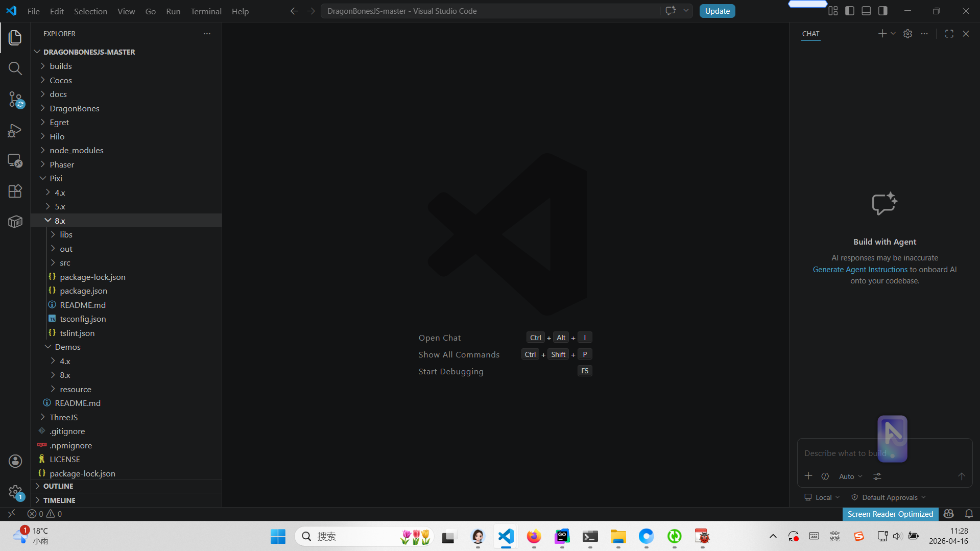980x551 pixels.
Task: Click the chat icon in title bar
Action: 671,11
